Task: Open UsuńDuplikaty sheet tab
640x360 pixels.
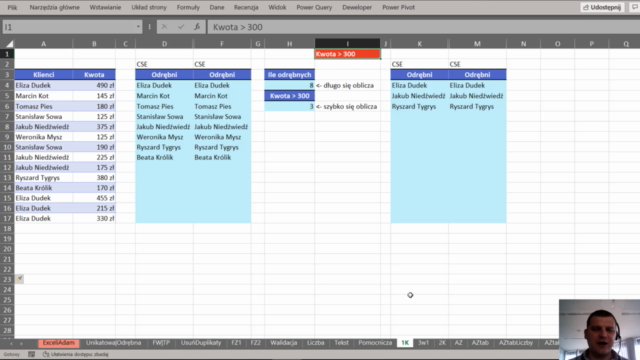Action: pos(201,343)
